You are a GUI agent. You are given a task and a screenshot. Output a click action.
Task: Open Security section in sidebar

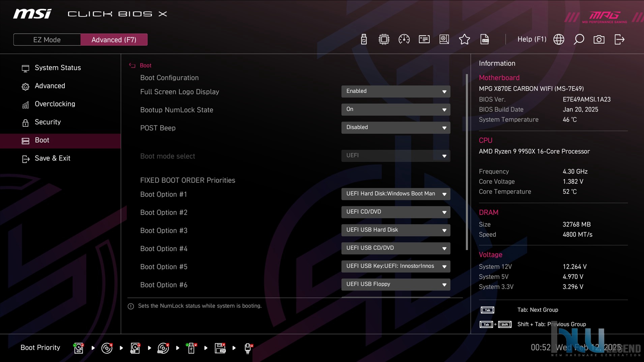tap(60, 122)
